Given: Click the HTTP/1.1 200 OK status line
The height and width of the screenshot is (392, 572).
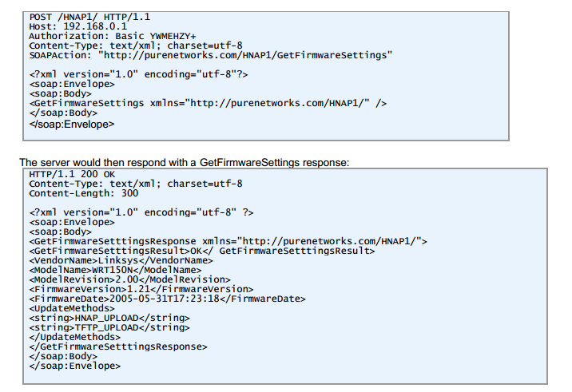Looking at the screenshot, I should [x=72, y=174].
